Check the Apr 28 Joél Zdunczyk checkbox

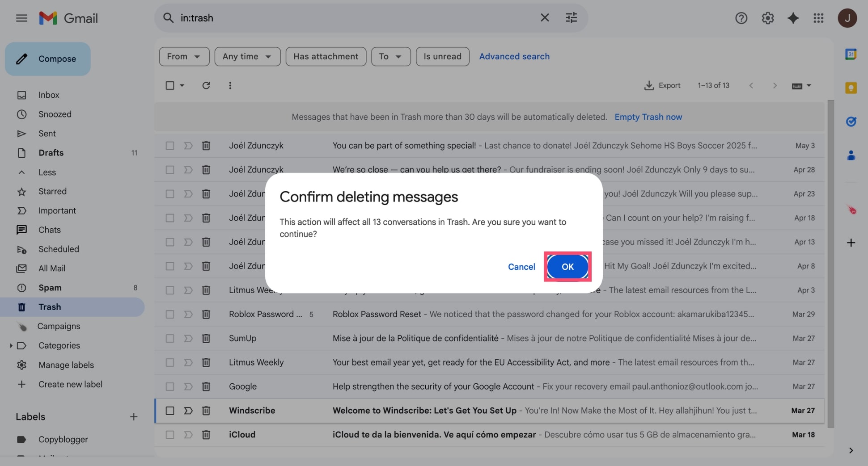click(x=170, y=169)
